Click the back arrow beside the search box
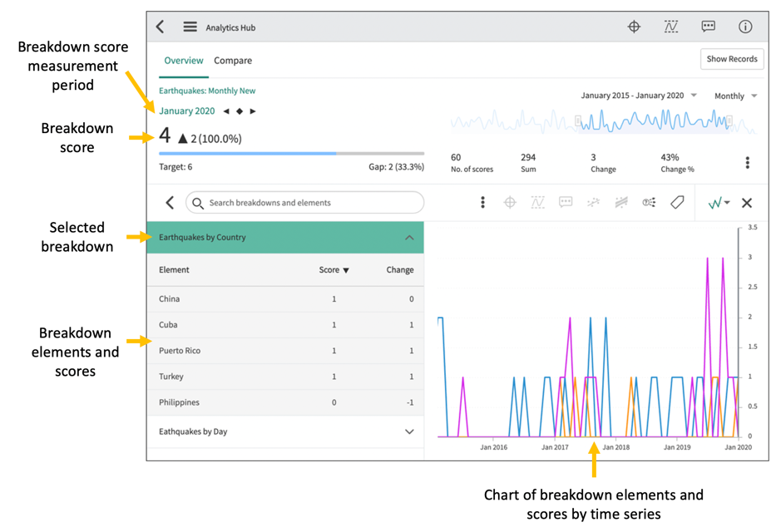 170,203
